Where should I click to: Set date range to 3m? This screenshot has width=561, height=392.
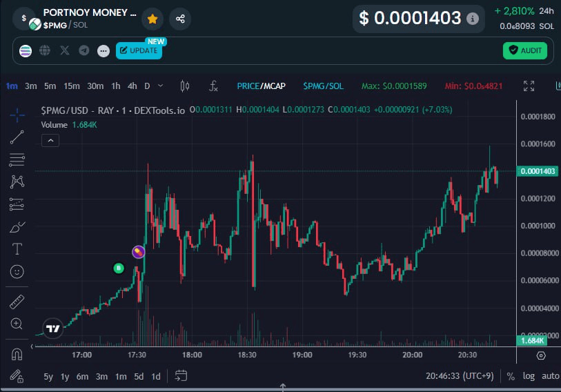(x=101, y=376)
